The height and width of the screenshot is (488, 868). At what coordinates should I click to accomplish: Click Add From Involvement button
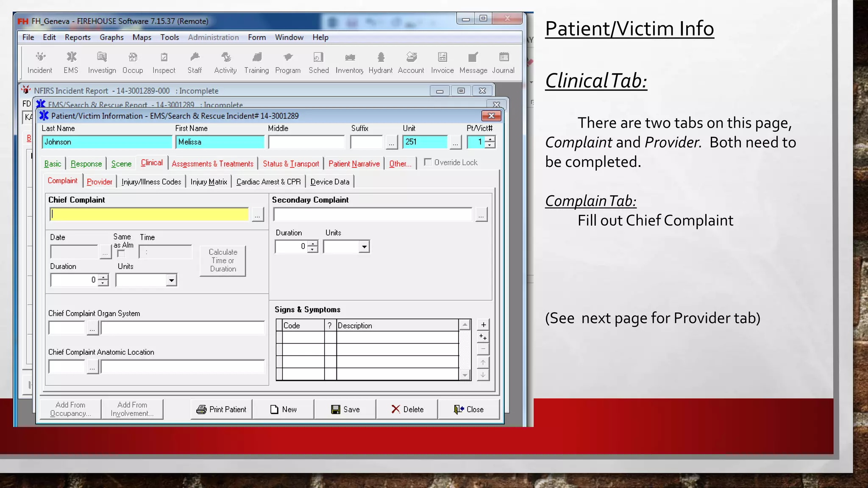coord(132,409)
